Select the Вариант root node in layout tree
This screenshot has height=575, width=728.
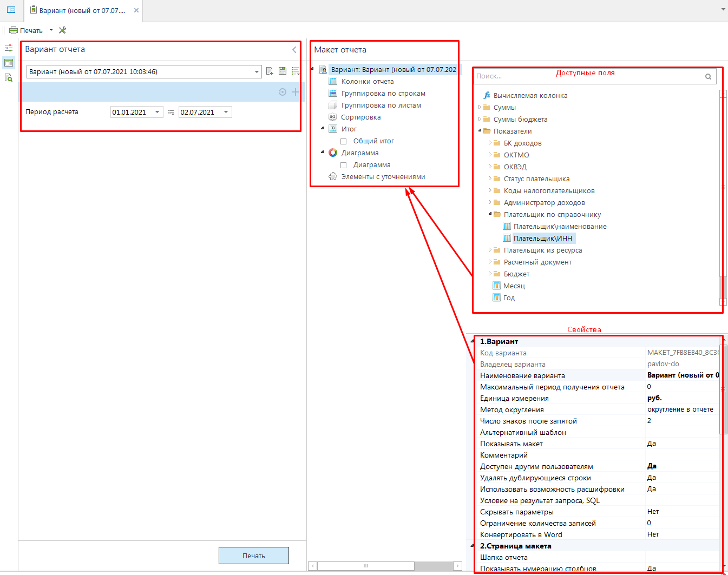pyautogui.click(x=393, y=69)
